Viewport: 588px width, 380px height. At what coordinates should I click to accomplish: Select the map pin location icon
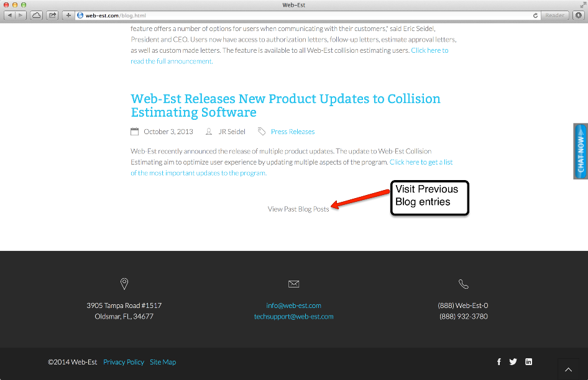click(x=124, y=284)
